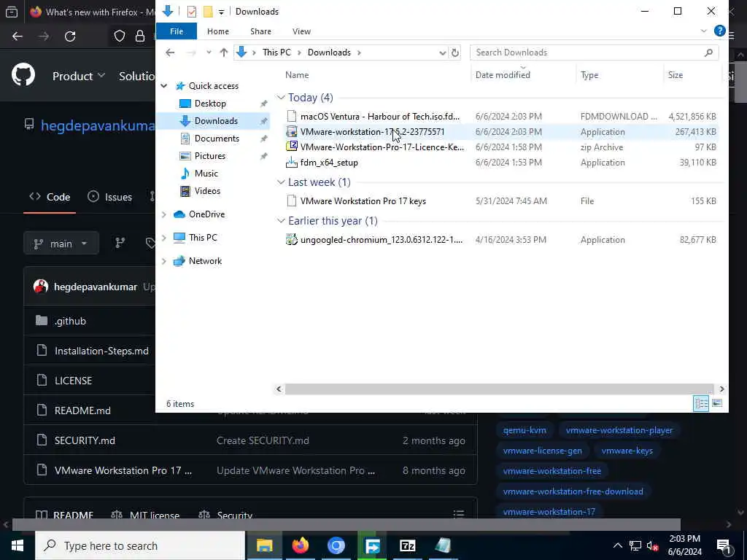Viewport: 747px width, 560px height.
Task: Click the horizontal scrollbar in file list
Action: pos(499,389)
